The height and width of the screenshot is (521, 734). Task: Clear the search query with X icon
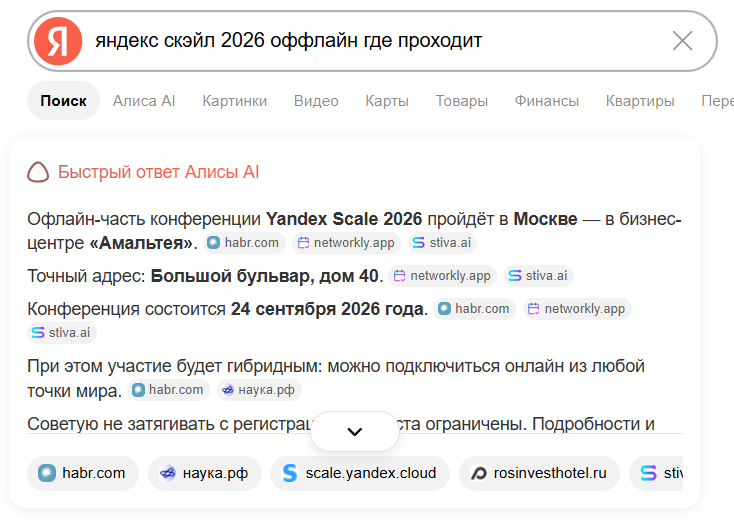pos(683,41)
